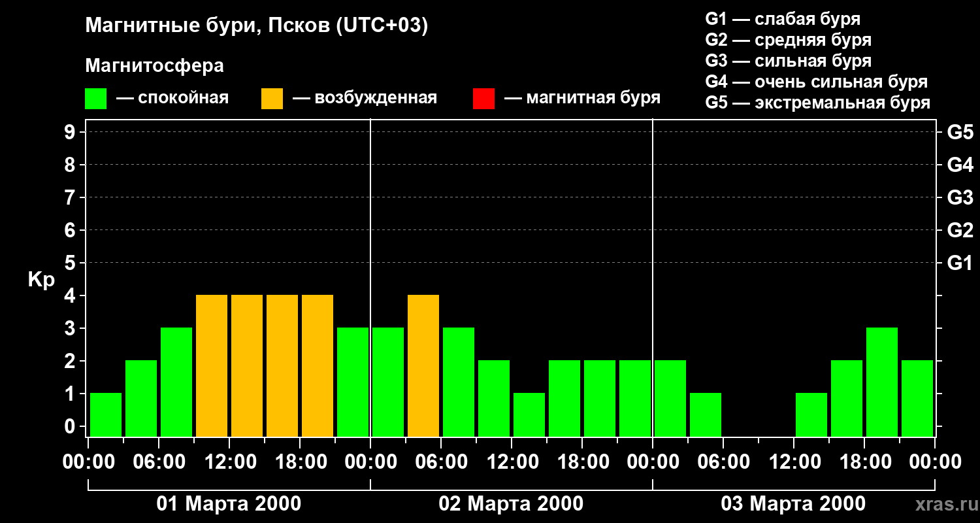This screenshot has height=523, width=980.
Task: Click the Kp 3 bar on 03 Марта
Action: [x=882, y=382]
